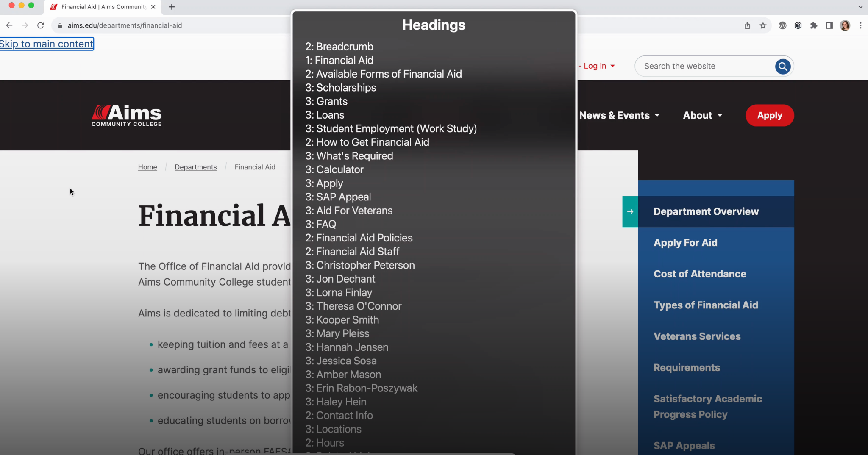Expand the News & Events menu
The width and height of the screenshot is (868, 455).
[619, 115]
